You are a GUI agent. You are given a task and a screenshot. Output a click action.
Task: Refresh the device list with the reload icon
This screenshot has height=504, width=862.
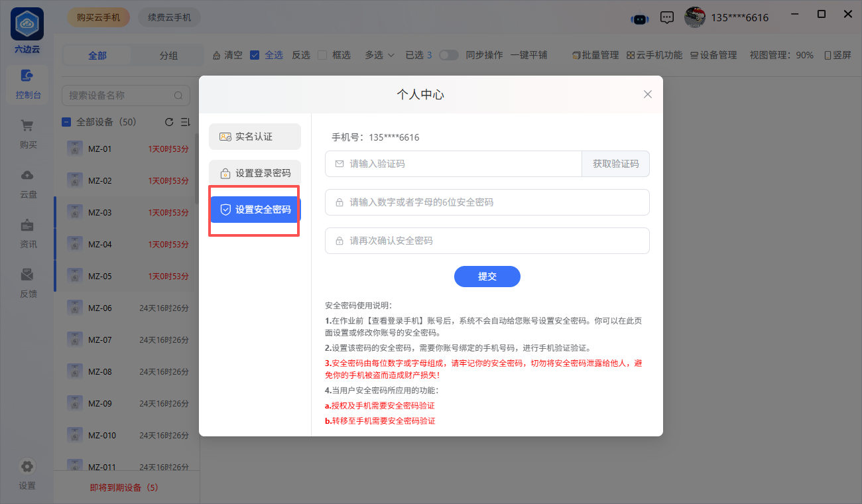click(x=169, y=122)
